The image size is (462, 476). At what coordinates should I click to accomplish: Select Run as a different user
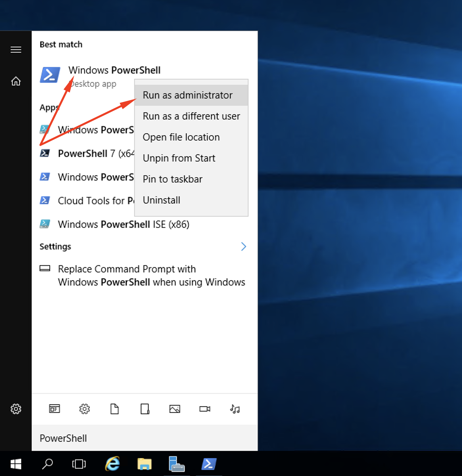[x=191, y=116]
